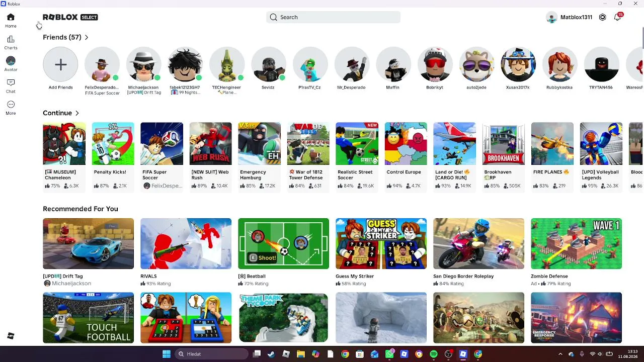Open TRYTAN456's friend avatar
Screen dimensions: 644x362
[x=601, y=64]
